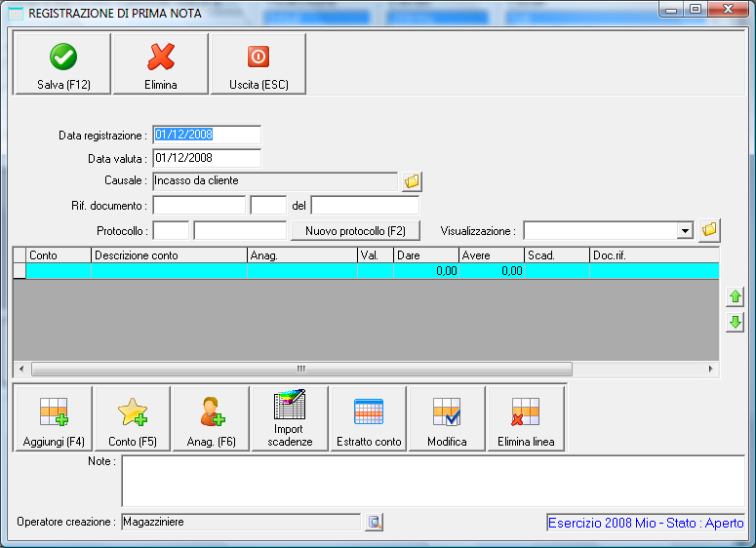Delete the record with Elimina

coord(161,63)
